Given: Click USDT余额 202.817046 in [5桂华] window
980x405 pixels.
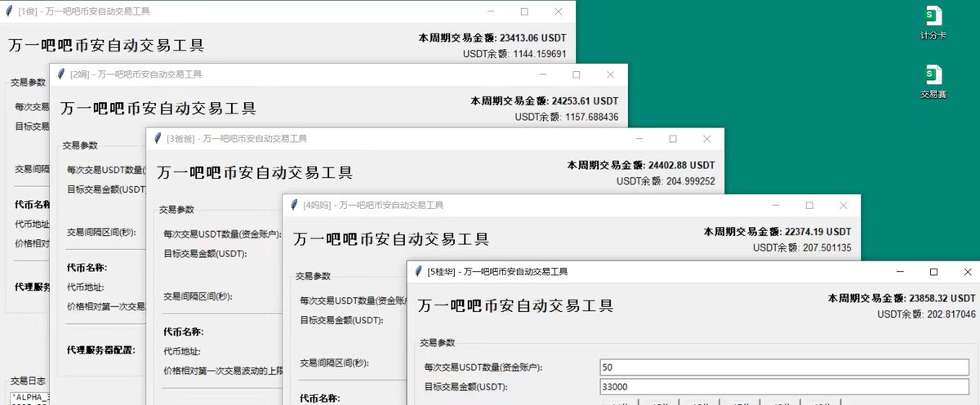Looking at the screenshot, I should coord(926,314).
